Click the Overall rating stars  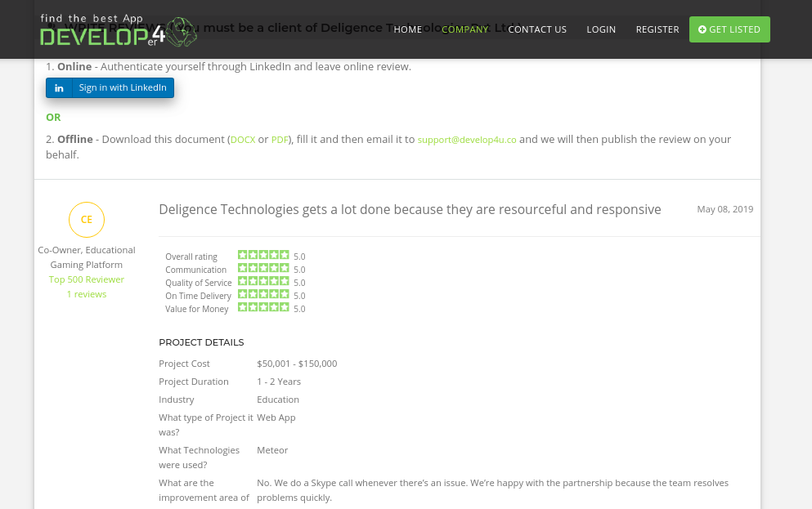coord(263,255)
